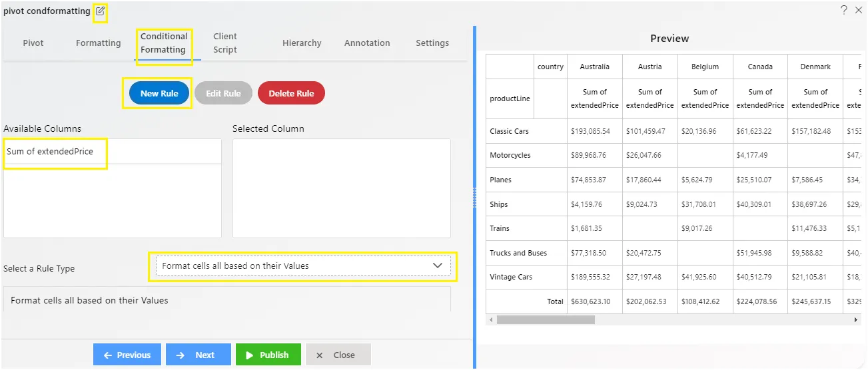Image resolution: width=868 pixels, height=370 pixels.
Task: Click the preview scrollbar left arrow
Action: (x=490, y=320)
